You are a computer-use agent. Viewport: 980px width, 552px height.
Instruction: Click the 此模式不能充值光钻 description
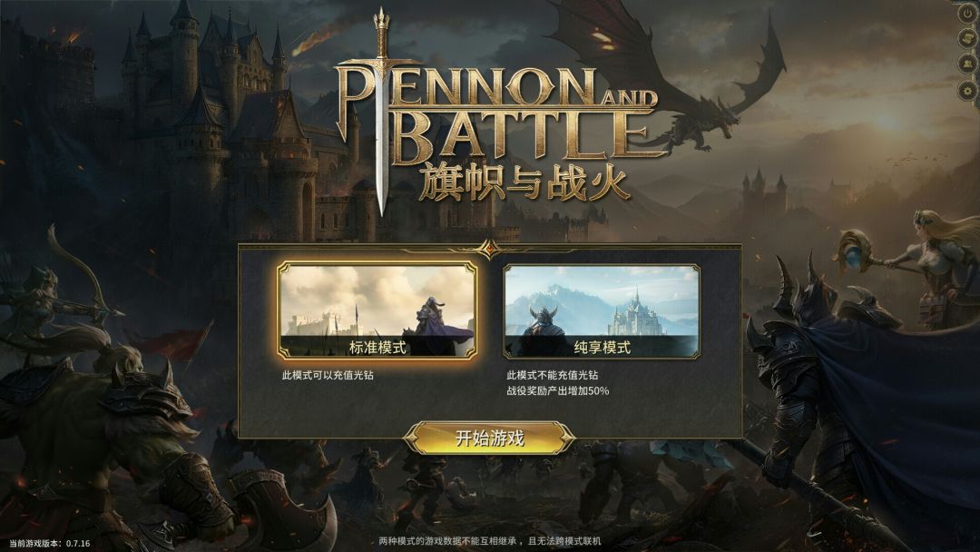tap(553, 375)
